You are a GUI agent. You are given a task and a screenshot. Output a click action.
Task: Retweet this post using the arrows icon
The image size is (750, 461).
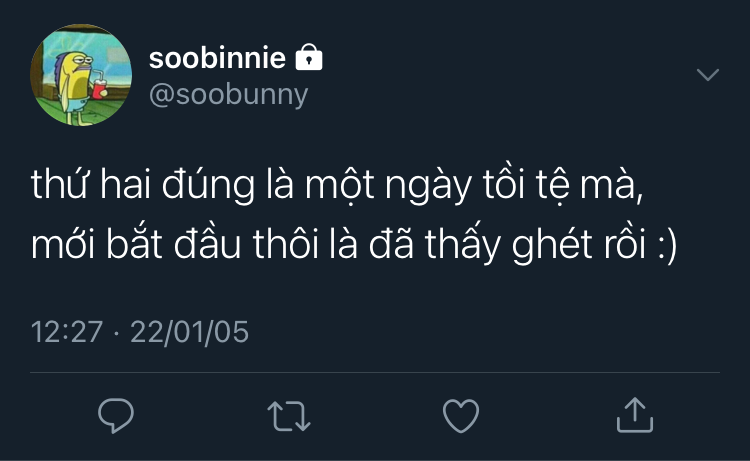(289, 416)
